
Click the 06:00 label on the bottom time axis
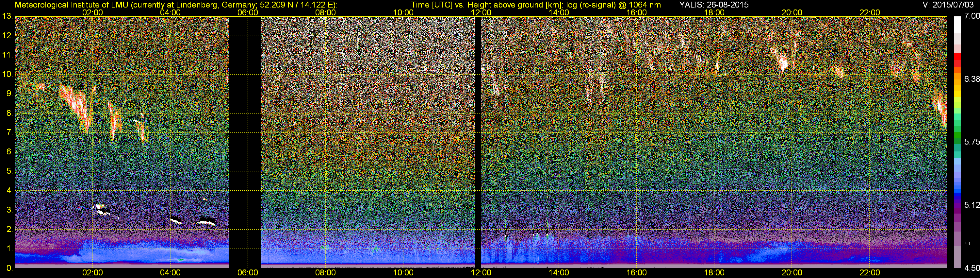[248, 273]
